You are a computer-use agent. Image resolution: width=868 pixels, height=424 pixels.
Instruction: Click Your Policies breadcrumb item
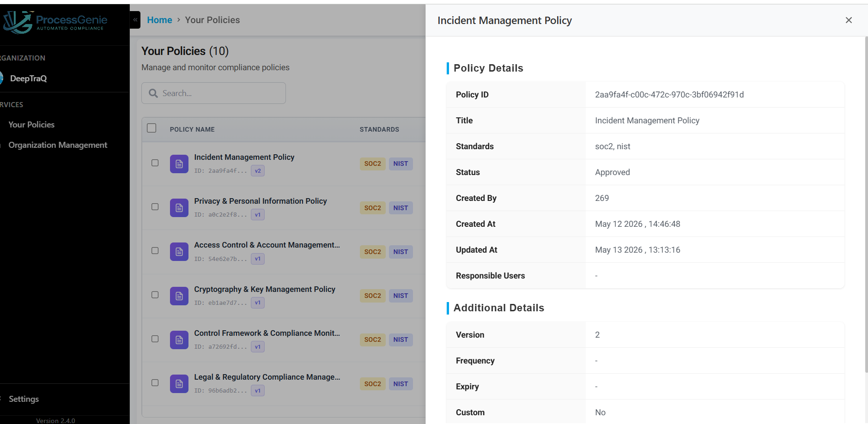[x=212, y=20]
